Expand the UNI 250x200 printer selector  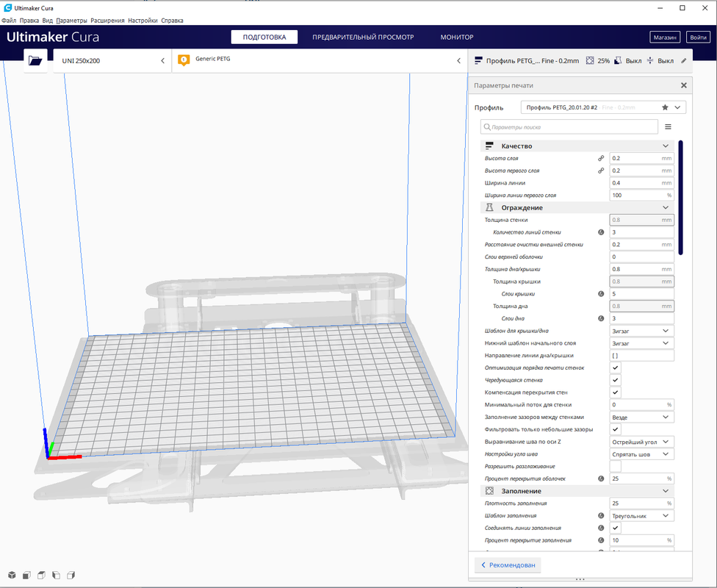(x=112, y=60)
